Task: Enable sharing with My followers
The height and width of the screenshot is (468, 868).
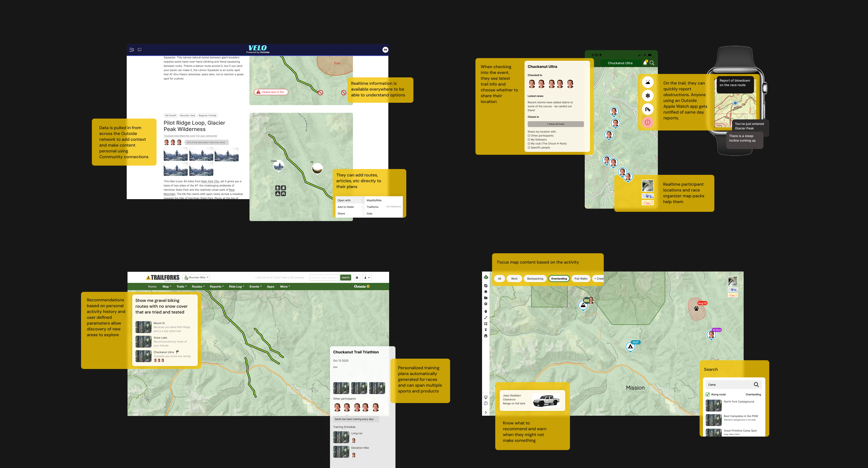Action: [529, 140]
